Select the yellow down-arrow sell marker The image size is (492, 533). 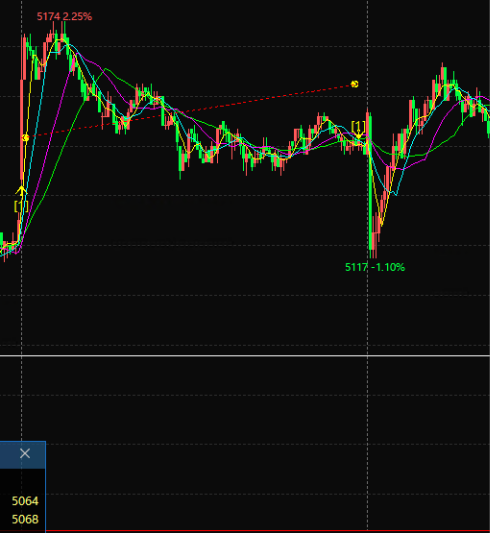point(358,135)
